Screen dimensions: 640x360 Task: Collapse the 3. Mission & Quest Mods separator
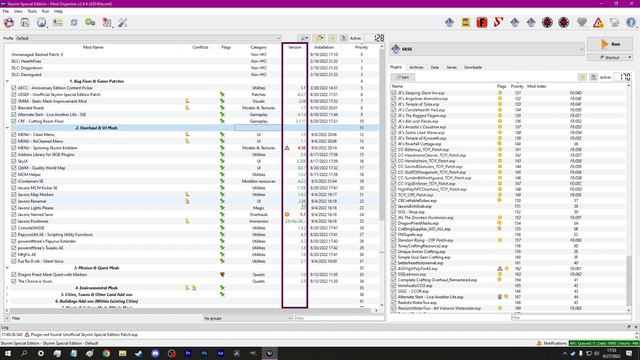coord(7,268)
